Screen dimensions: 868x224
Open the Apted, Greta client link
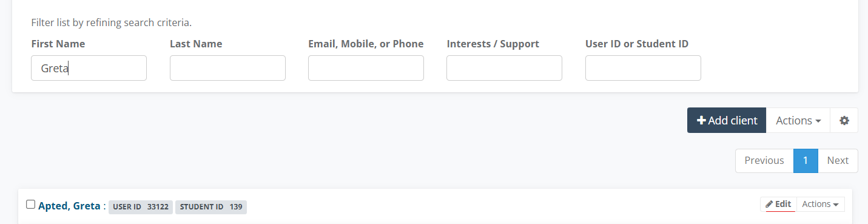coord(69,206)
